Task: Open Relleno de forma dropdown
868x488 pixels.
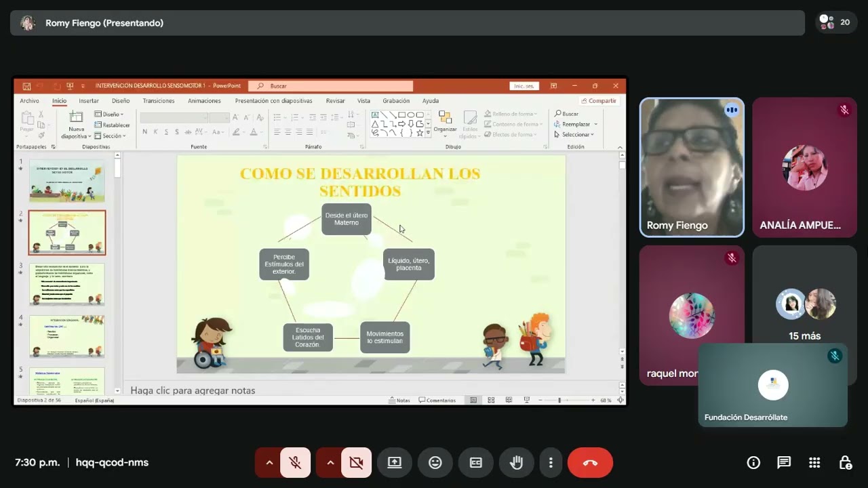Action: pyautogui.click(x=511, y=114)
